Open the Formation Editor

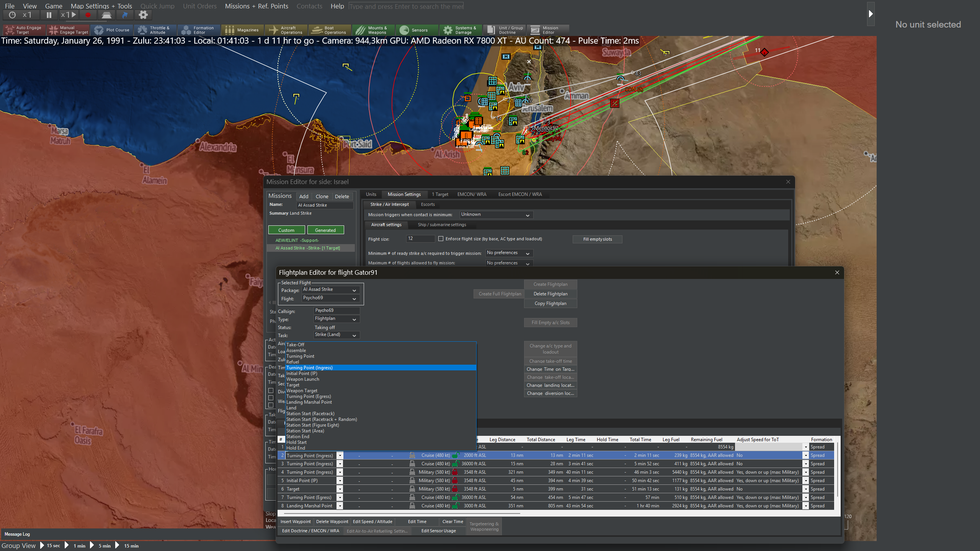[x=199, y=30]
